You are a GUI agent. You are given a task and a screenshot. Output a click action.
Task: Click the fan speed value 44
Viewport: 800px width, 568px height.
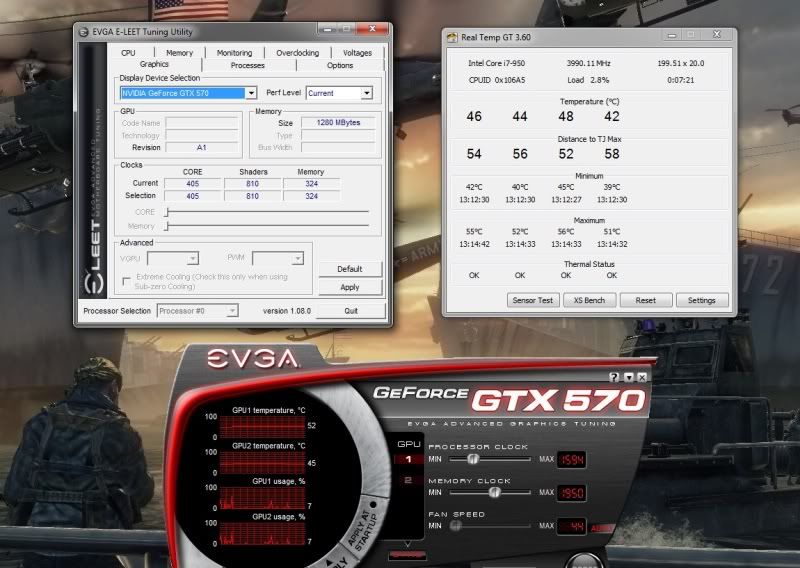click(571, 527)
